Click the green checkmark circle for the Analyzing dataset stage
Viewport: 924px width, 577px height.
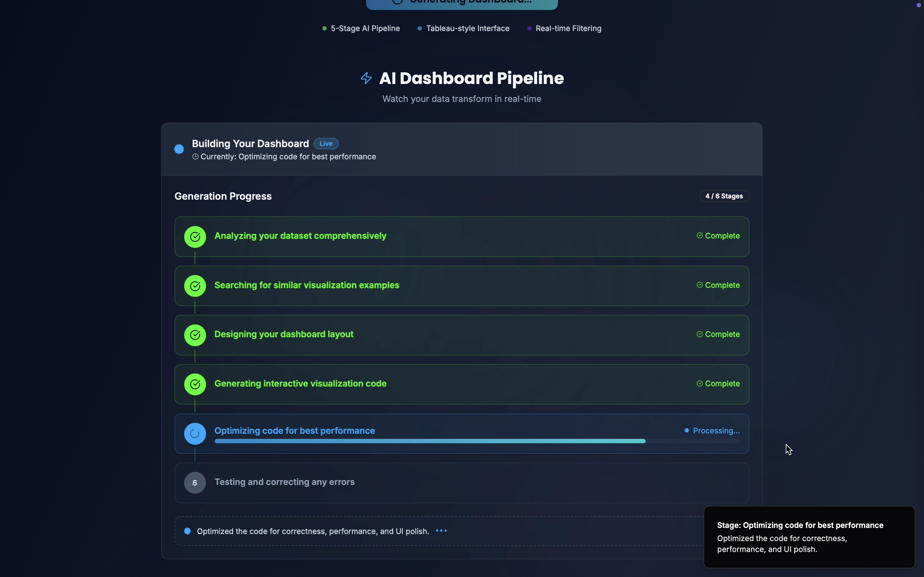coord(195,237)
